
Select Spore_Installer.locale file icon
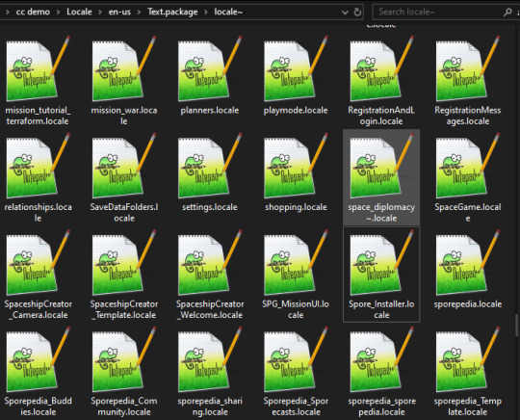tap(381, 262)
